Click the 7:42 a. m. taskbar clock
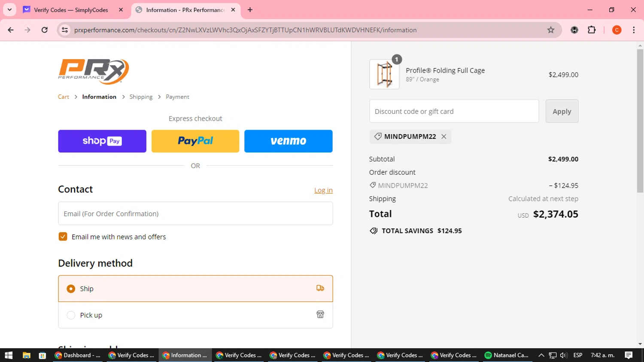 (x=603, y=355)
